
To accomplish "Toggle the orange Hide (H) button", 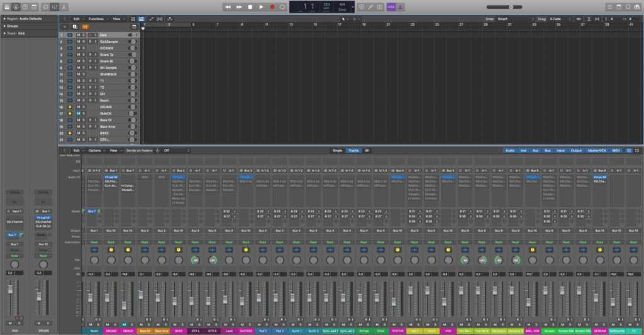I will 85,26.
